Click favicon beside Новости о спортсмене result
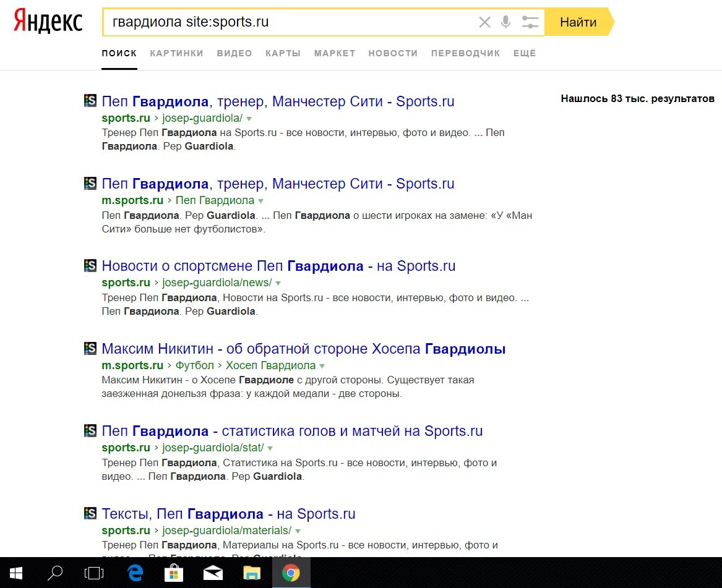This screenshot has width=722, height=588. point(90,265)
